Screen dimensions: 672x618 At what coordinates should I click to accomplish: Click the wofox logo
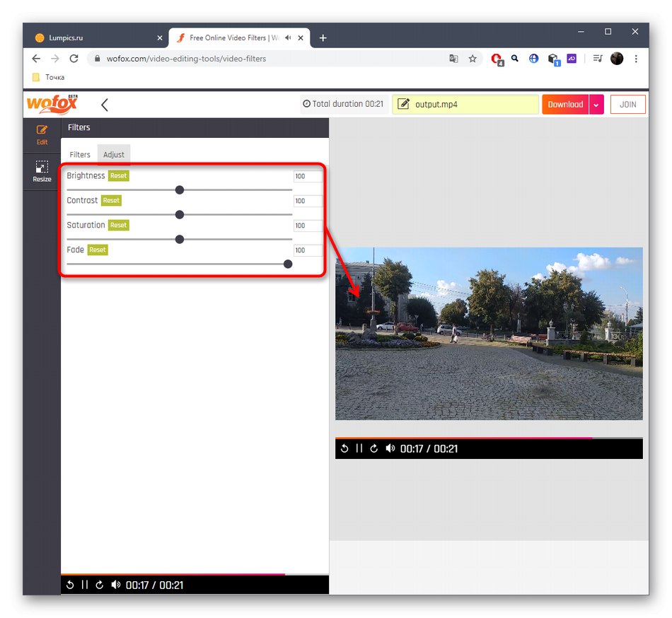pyautogui.click(x=52, y=104)
